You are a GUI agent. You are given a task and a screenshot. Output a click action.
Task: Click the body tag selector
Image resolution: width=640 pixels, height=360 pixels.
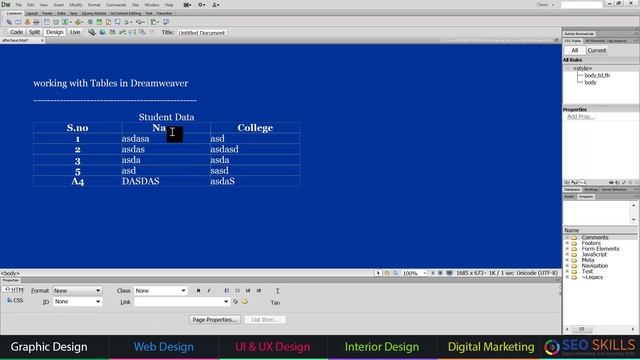pos(10,273)
